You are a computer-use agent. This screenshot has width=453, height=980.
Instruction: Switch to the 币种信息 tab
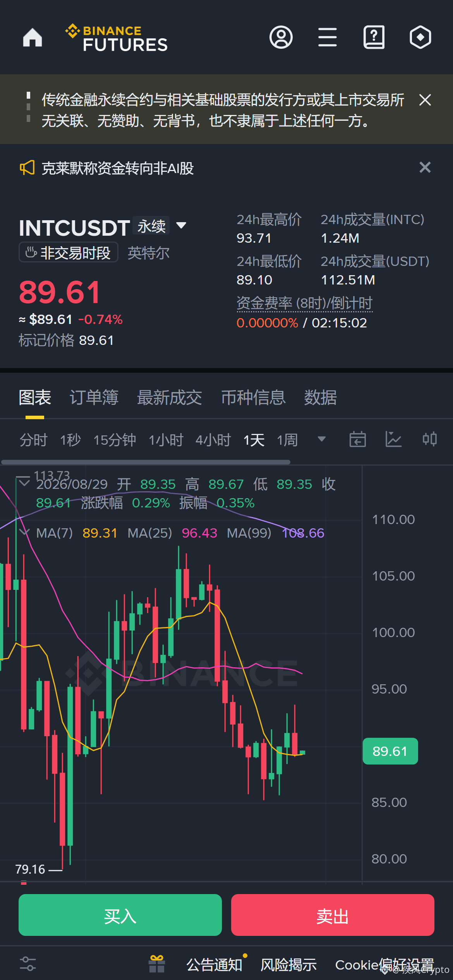click(x=253, y=397)
